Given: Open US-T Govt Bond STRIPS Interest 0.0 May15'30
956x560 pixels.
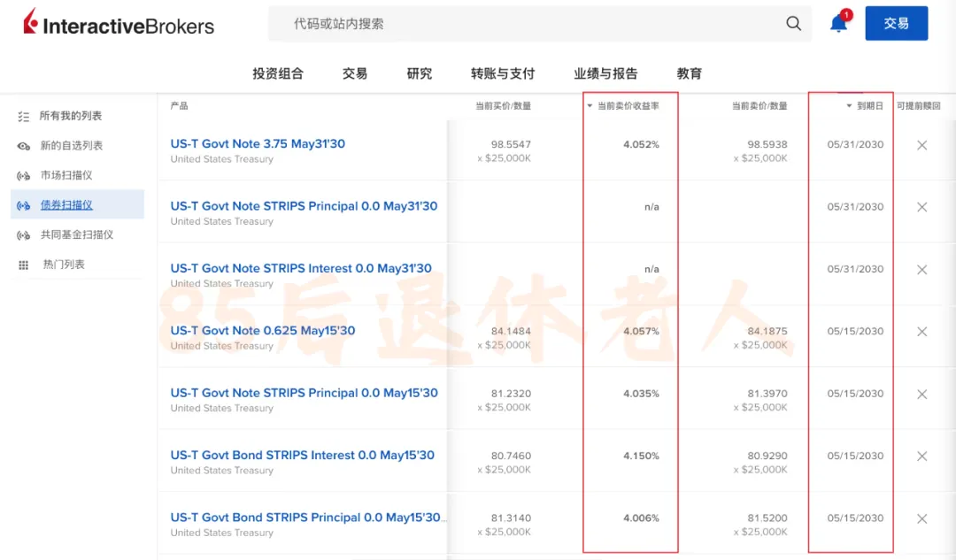Looking at the screenshot, I should pyautogui.click(x=303, y=456).
